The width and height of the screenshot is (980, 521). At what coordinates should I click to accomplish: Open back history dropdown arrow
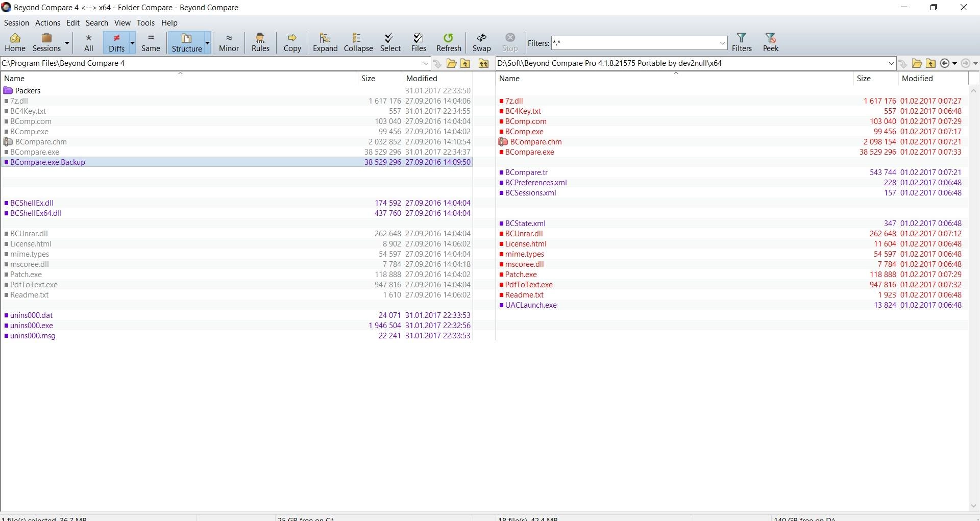click(x=954, y=63)
